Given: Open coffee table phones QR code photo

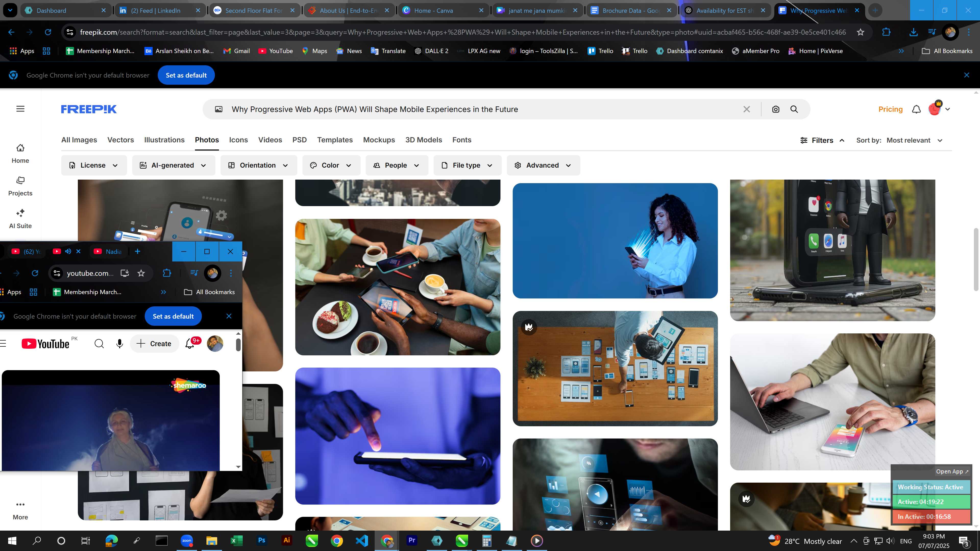Looking at the screenshot, I should (398, 287).
